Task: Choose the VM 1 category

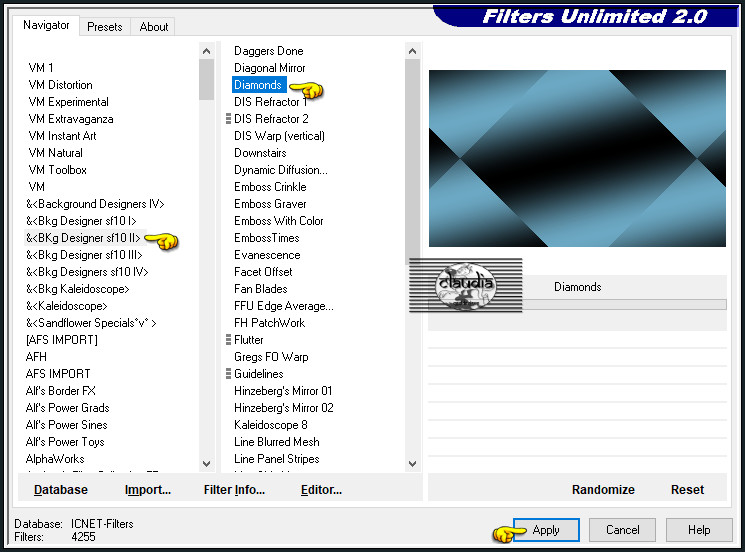Action: pyautogui.click(x=41, y=68)
